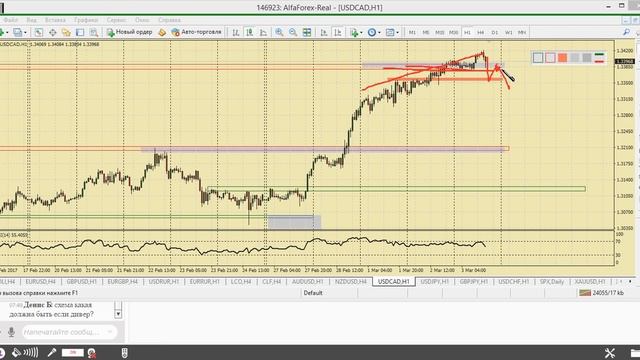This screenshot has height=360, width=640.
Task: Expand the Indicators dropdown arrow
Action: [x=361, y=32]
